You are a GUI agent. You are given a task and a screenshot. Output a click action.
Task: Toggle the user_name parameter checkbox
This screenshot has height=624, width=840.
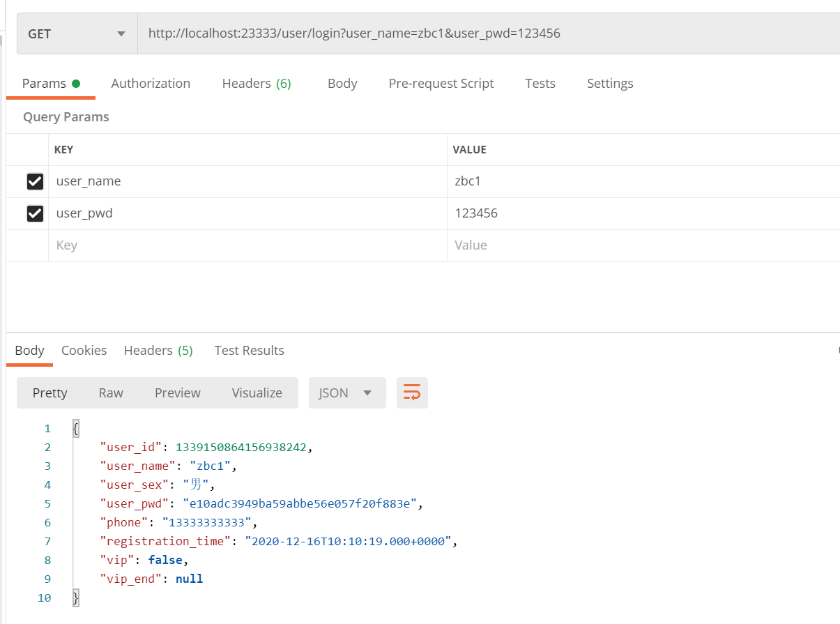click(x=35, y=181)
